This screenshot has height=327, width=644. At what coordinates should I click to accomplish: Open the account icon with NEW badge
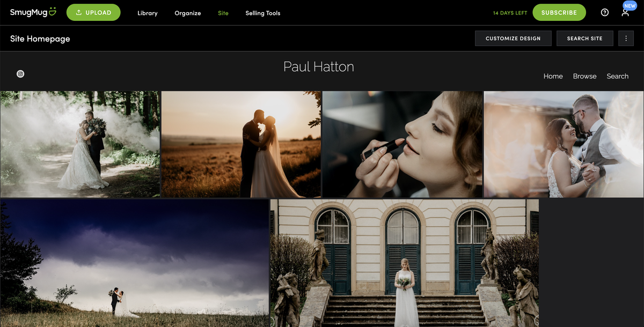[x=625, y=13]
